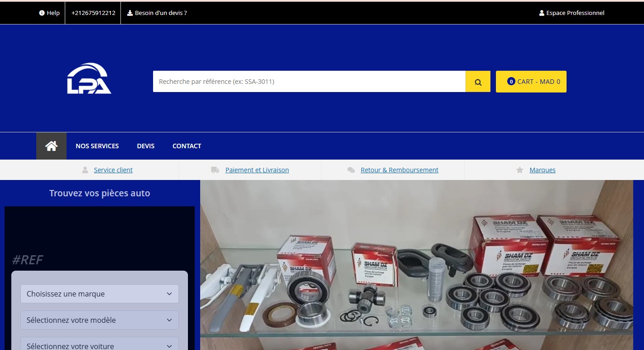Click the auto parts banner photo
Viewport: 644px width, 350px height.
(417, 265)
